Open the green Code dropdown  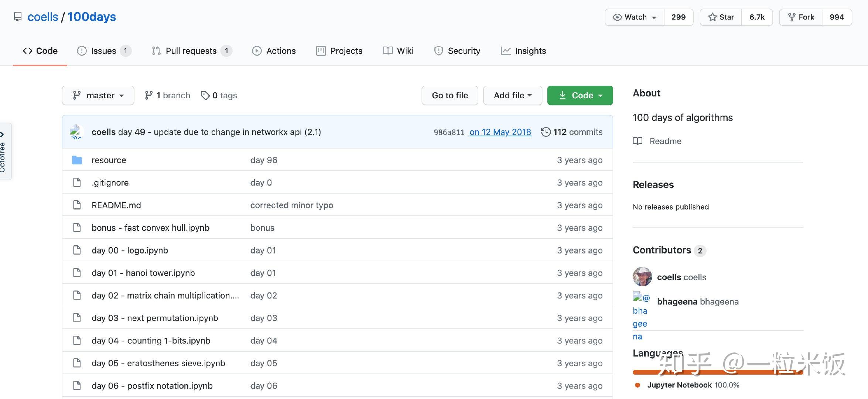point(580,95)
